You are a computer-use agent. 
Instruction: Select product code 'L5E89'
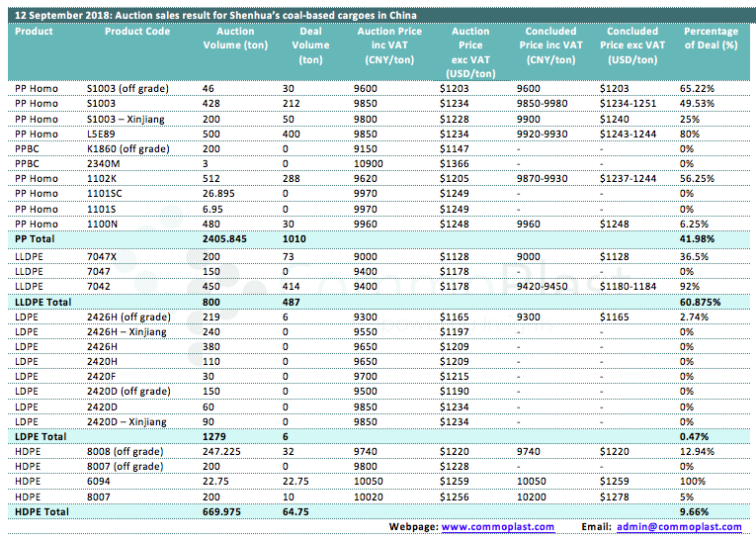[x=101, y=135]
